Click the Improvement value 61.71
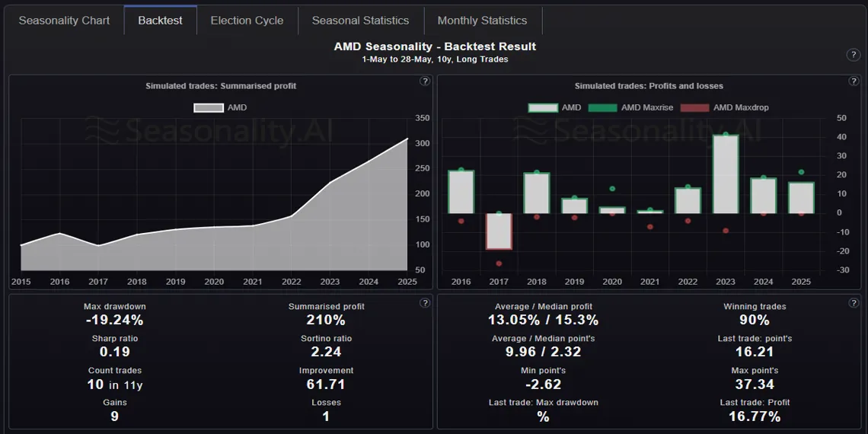 point(326,385)
